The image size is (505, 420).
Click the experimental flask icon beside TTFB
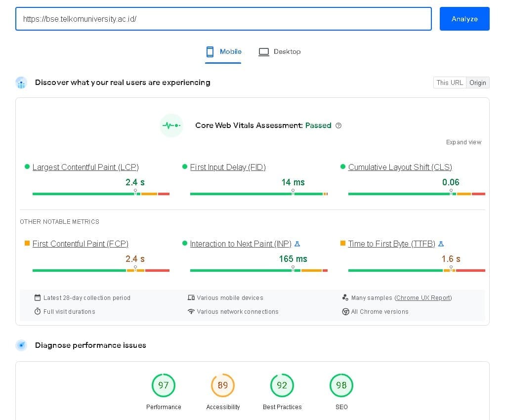[441, 244]
